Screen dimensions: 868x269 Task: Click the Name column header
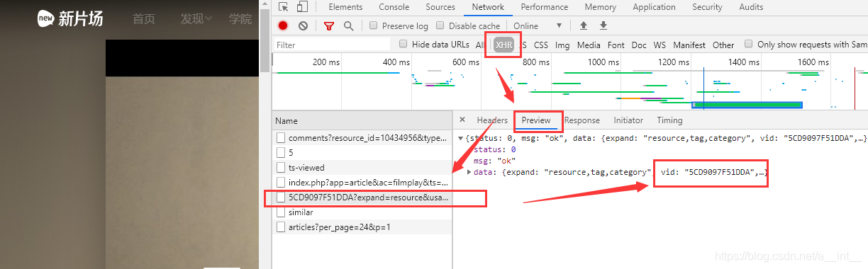click(x=362, y=121)
